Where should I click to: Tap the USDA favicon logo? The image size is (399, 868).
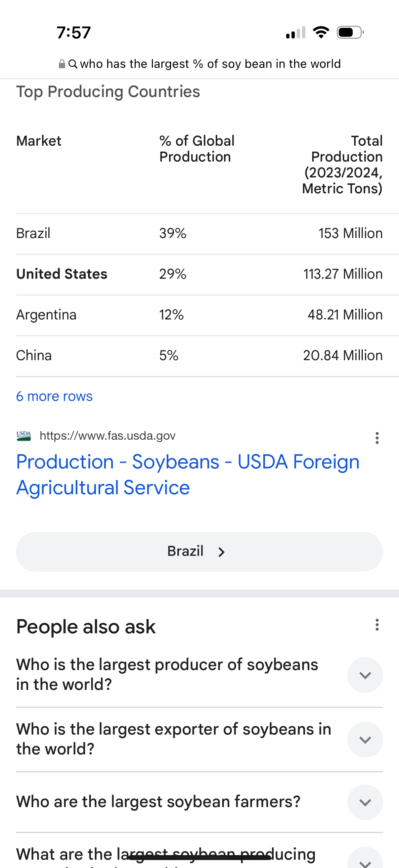24,436
